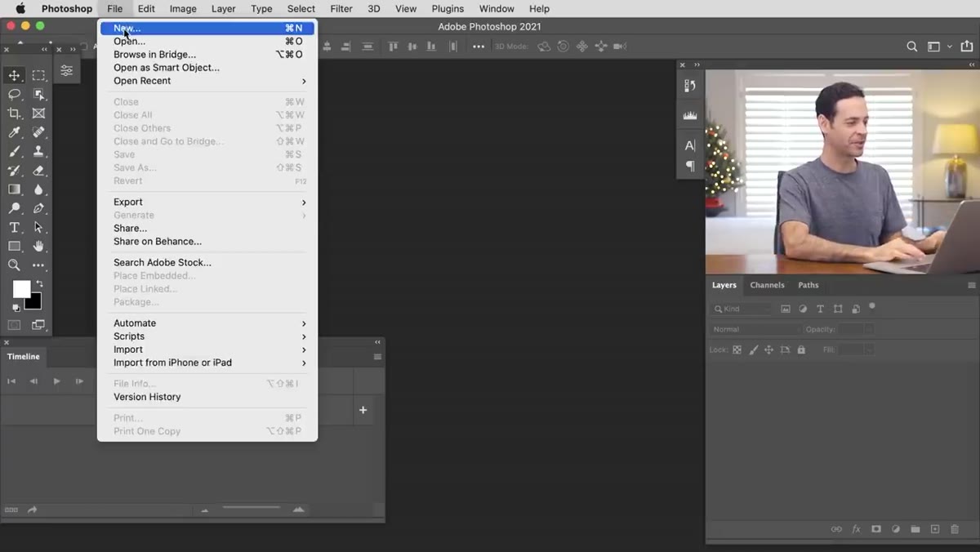
Task: Select the Rectangular Marquee tool
Action: pos(38,75)
